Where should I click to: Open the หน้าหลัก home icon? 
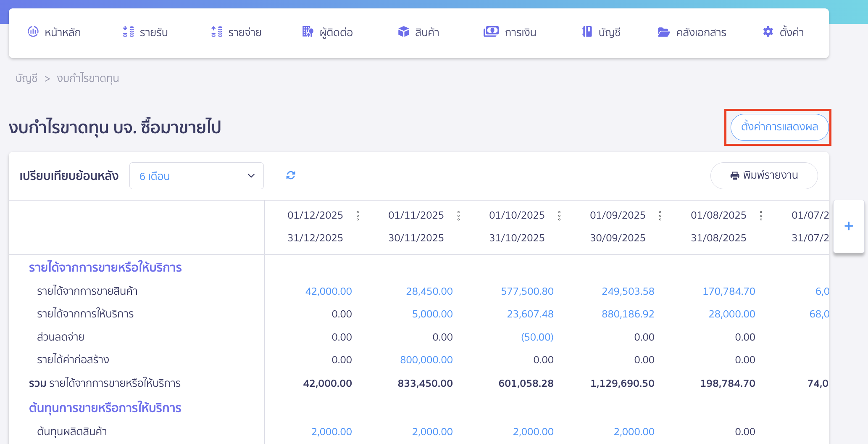[x=33, y=32]
